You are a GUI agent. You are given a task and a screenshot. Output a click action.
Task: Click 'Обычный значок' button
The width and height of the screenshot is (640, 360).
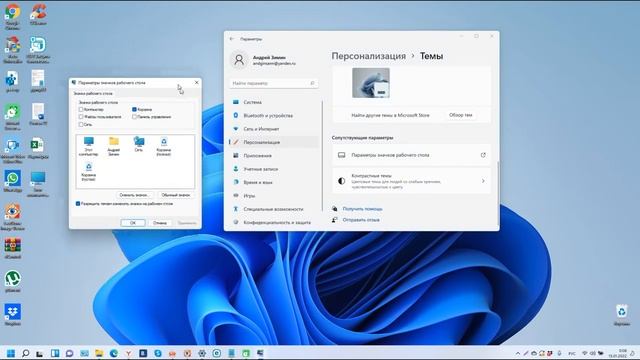tap(176, 195)
